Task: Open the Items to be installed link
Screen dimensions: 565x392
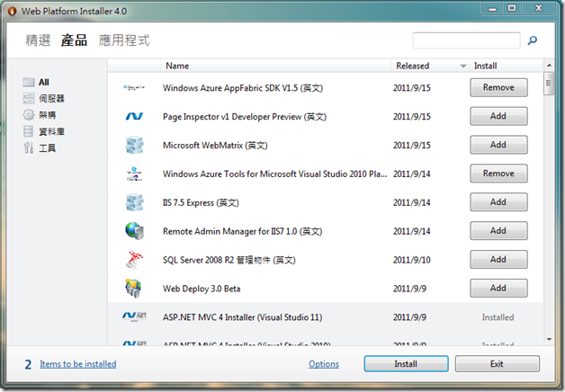Action: pyautogui.click(x=78, y=364)
